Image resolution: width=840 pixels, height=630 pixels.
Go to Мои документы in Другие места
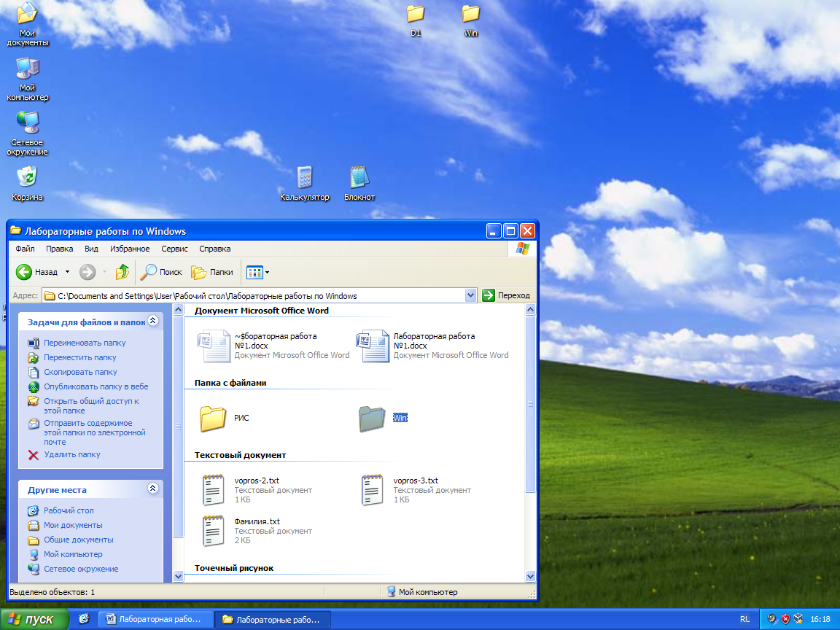pyautogui.click(x=73, y=525)
